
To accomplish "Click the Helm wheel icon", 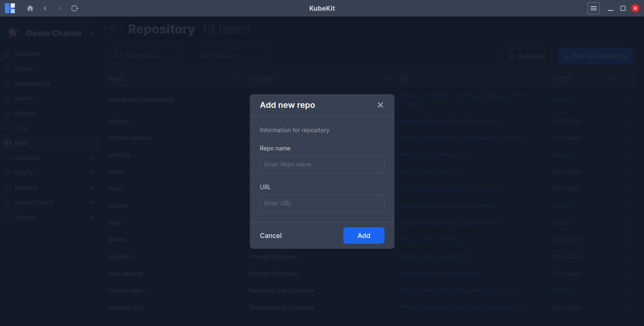I will (8, 143).
